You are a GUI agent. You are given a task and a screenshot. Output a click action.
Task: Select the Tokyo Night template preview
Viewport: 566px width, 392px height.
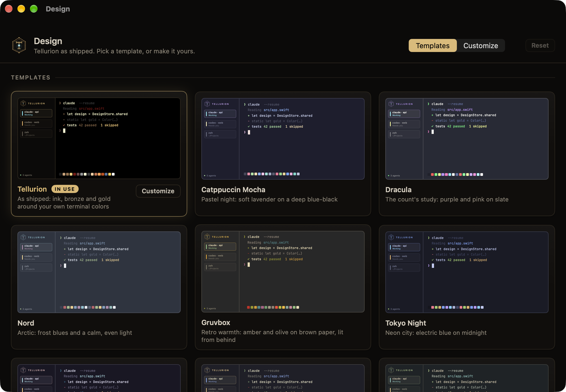click(467, 272)
